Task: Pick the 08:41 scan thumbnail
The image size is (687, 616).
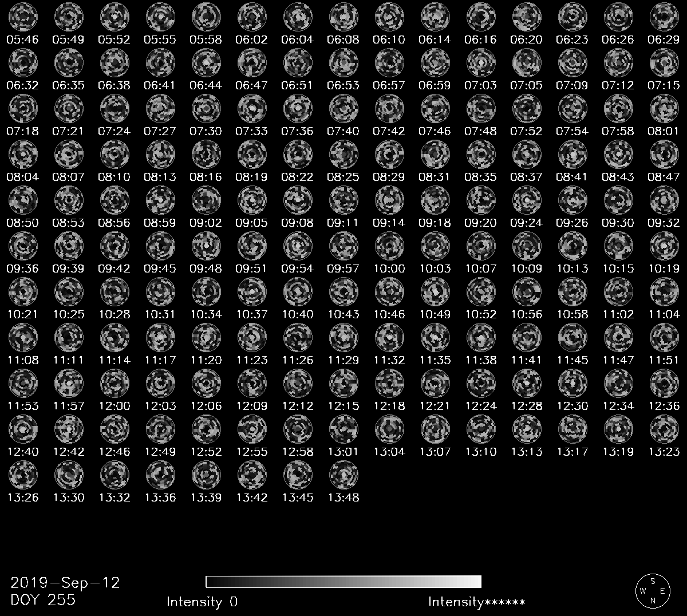Action: 572,154
